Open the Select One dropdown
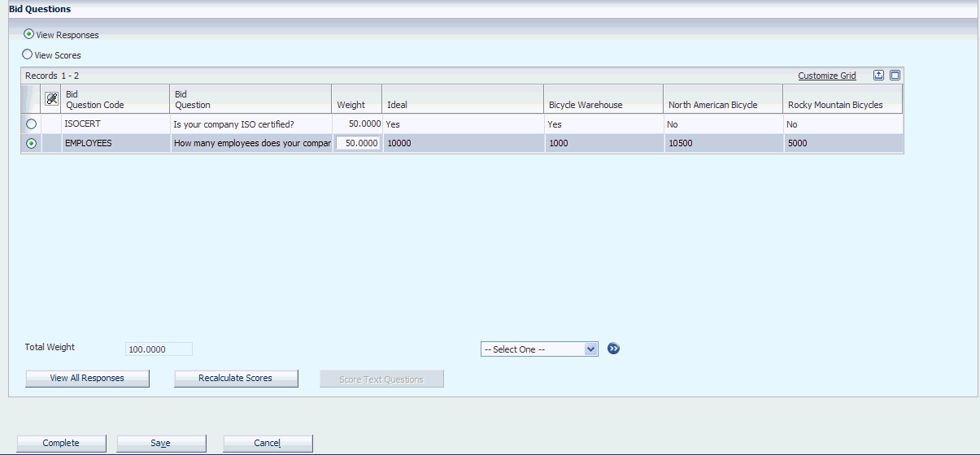 539,349
